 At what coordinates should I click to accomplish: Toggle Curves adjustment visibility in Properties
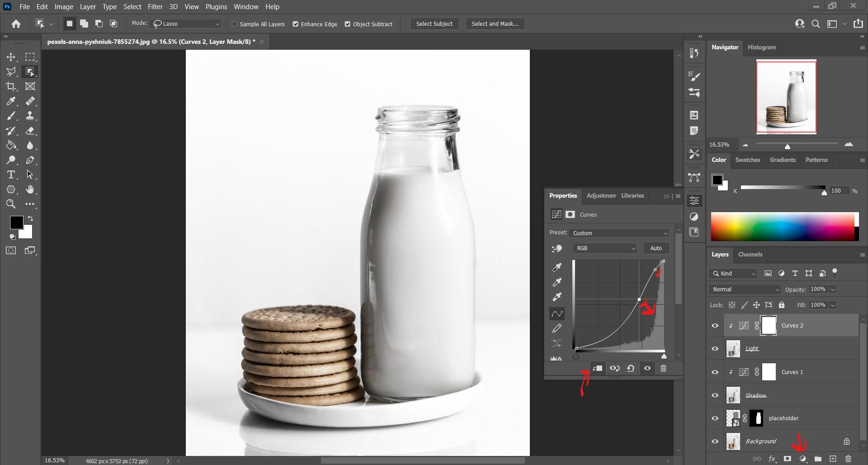point(647,368)
